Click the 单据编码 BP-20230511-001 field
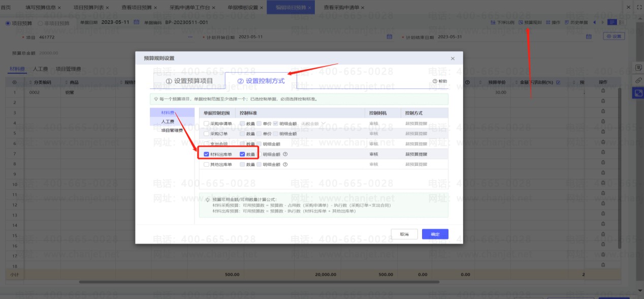Viewport: 644px width, 299px height. click(x=187, y=23)
